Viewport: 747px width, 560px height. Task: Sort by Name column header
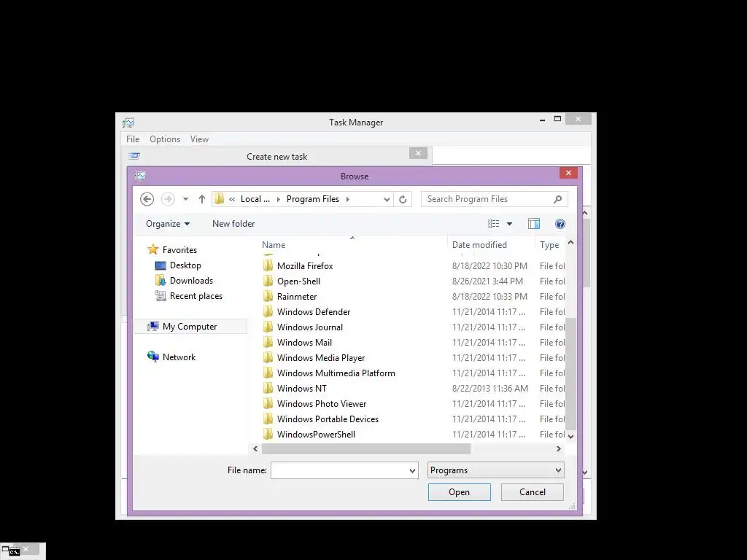[274, 245]
